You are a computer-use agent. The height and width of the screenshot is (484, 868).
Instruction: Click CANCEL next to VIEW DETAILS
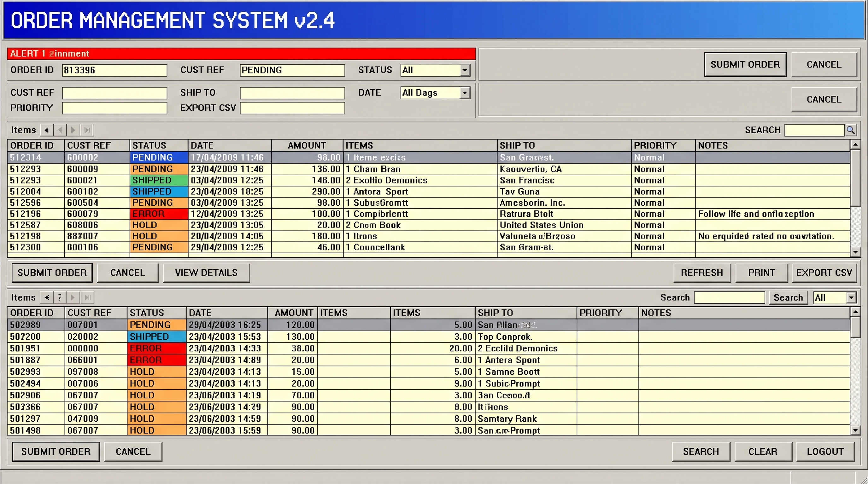tap(128, 273)
